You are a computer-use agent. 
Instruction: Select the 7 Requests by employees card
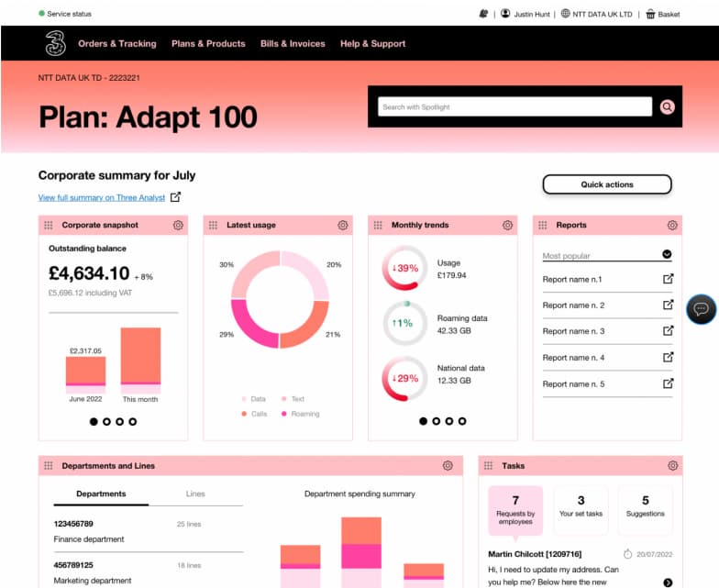515,510
